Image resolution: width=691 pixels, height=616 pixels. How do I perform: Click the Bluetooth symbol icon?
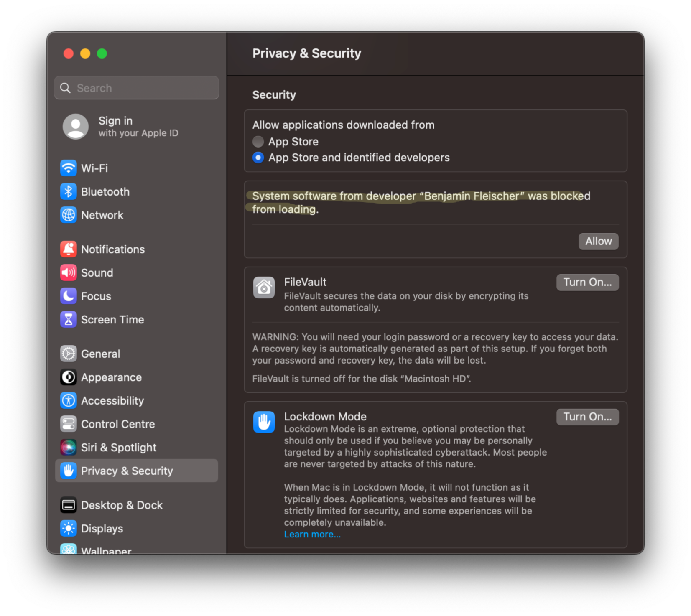pyautogui.click(x=68, y=191)
